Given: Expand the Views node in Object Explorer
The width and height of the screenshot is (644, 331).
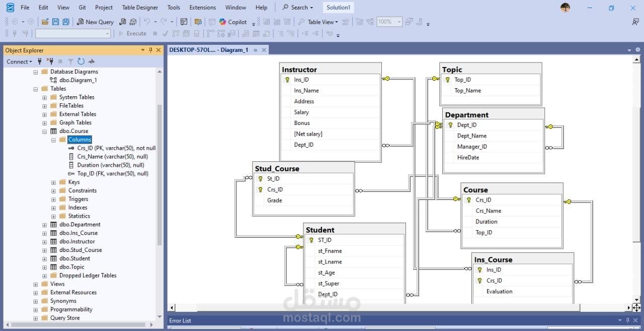Looking at the screenshot, I should pos(35,284).
